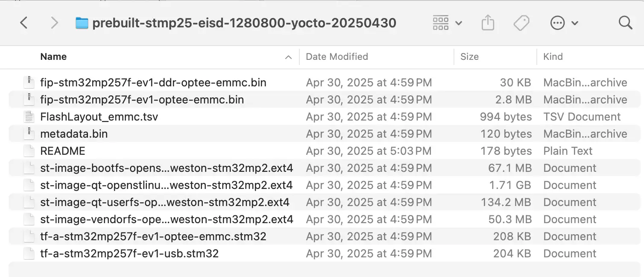Select st-image-bootfs ext4 file row
644x277 pixels.
[326, 168]
